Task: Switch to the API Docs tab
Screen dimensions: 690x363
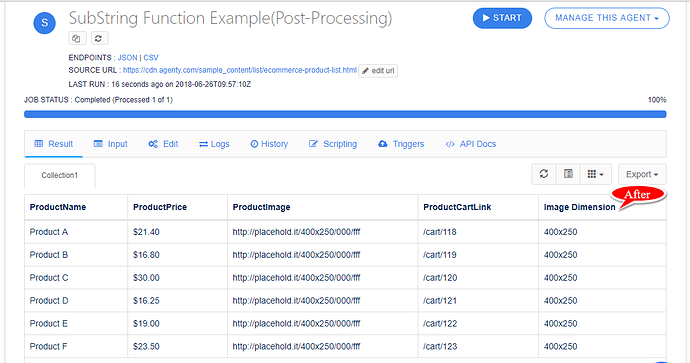Action: [470, 144]
